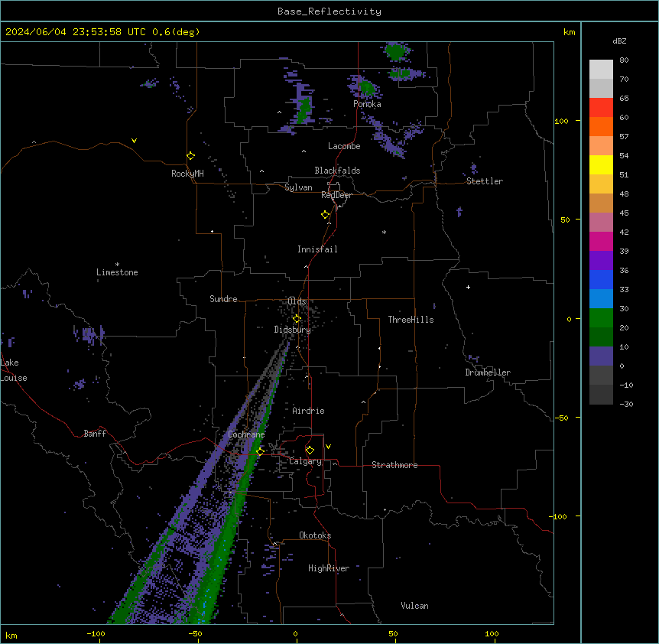
Task: Click the km label at the top right
Action: click(569, 32)
